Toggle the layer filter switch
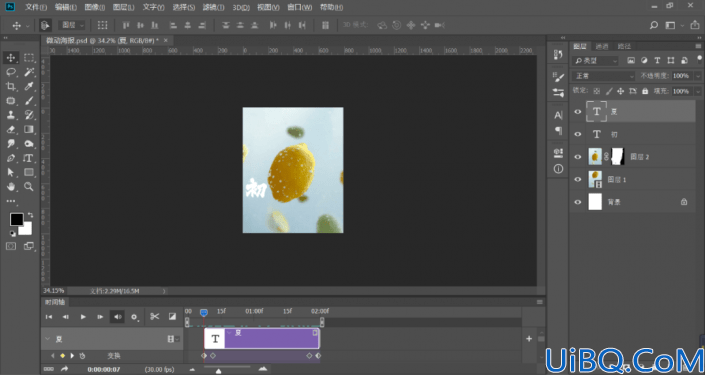705x375 pixels. 699,58
